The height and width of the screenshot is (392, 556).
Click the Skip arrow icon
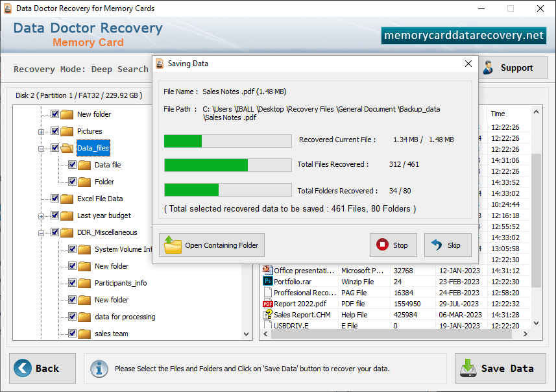pyautogui.click(x=437, y=245)
